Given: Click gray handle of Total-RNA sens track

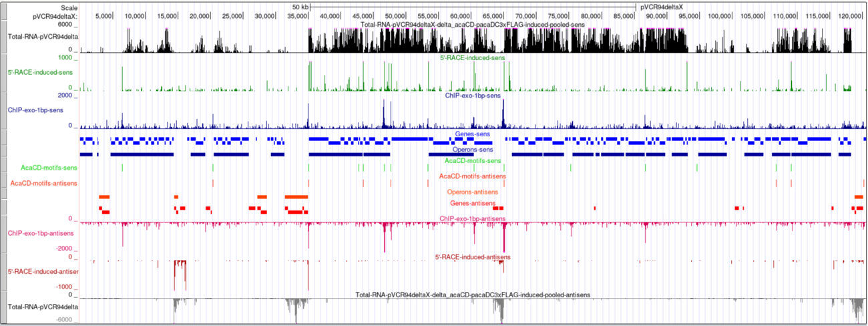Looking at the screenshot, I should 3,37.
